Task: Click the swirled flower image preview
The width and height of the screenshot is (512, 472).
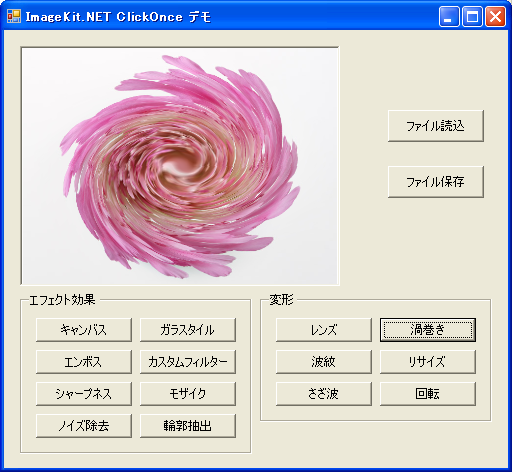Action: pos(180,166)
